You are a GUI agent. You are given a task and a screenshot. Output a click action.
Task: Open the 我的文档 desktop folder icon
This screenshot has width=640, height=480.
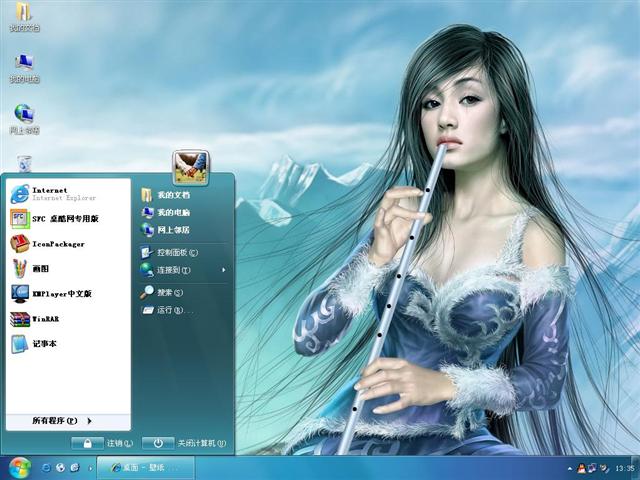coord(24,16)
